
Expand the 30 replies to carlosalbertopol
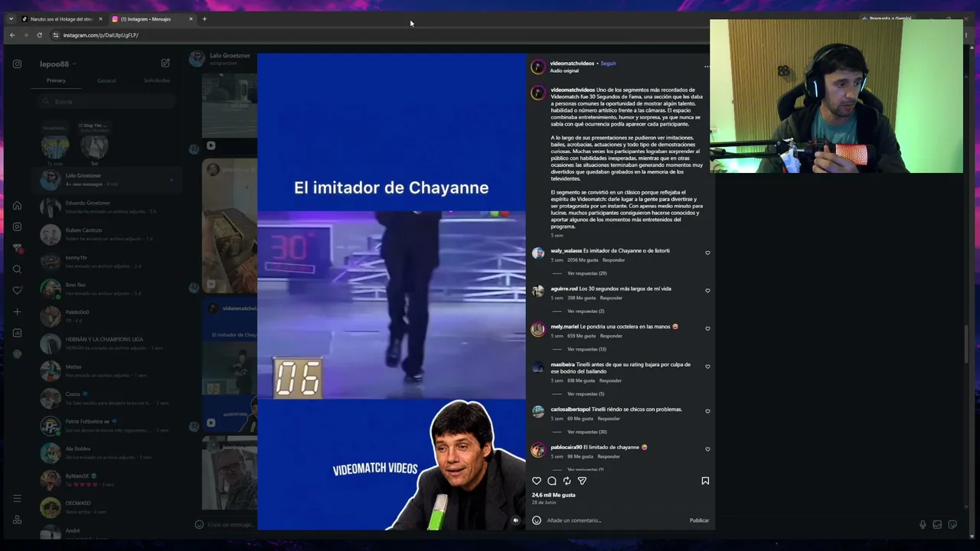586,432
